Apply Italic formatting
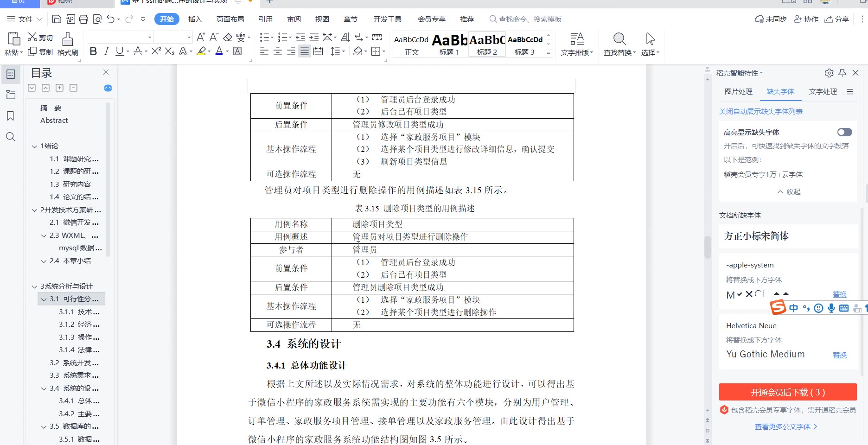This screenshot has width=868, height=445. pyautogui.click(x=106, y=51)
